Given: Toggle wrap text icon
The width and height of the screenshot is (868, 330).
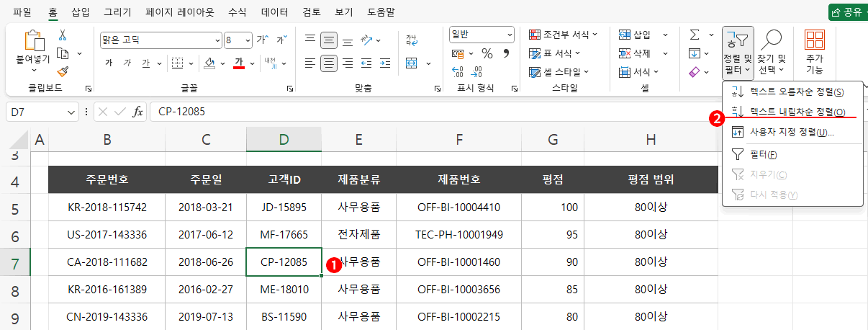Looking at the screenshot, I should (x=412, y=40).
